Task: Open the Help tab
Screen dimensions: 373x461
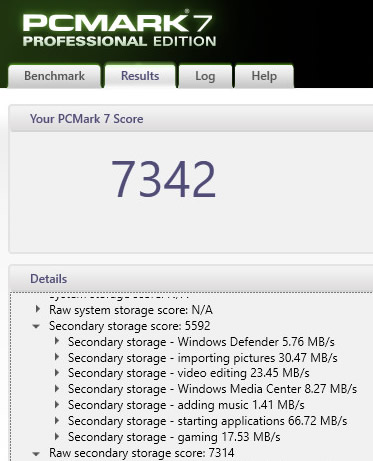Action: click(x=264, y=76)
